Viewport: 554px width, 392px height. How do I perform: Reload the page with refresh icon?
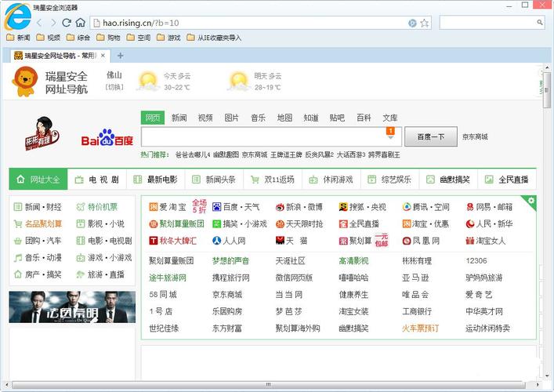point(67,23)
